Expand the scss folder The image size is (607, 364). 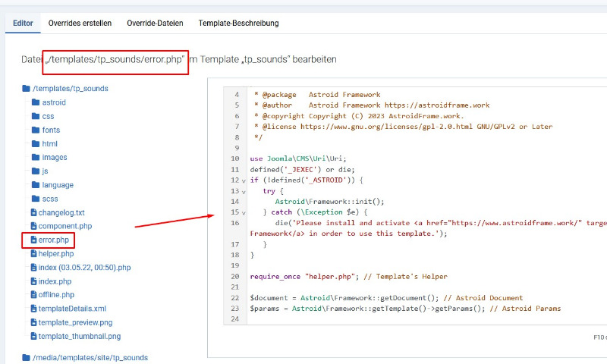[50, 199]
